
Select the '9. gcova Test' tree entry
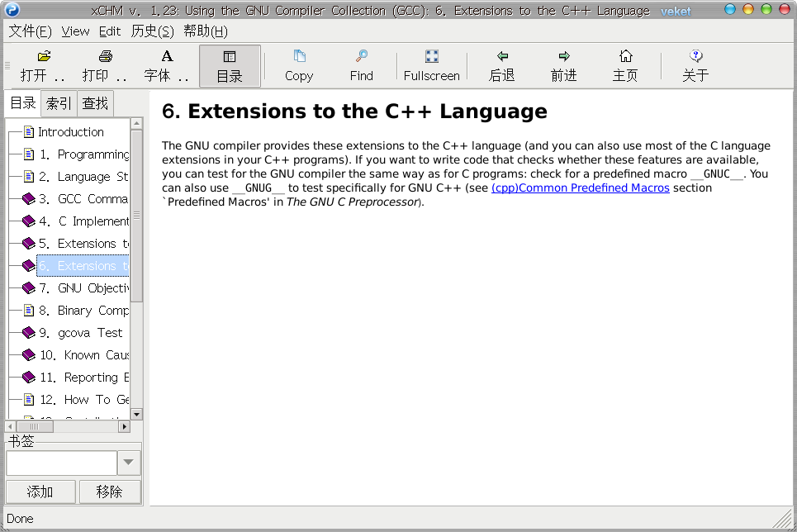(x=81, y=333)
